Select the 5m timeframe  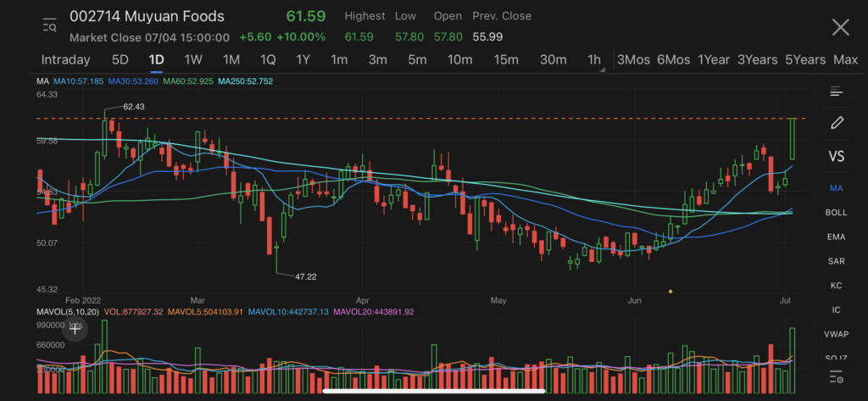tap(417, 60)
